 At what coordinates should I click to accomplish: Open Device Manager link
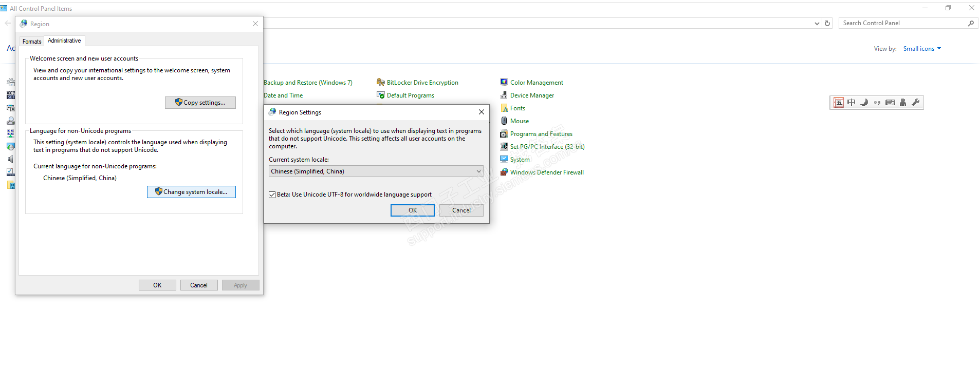532,95
